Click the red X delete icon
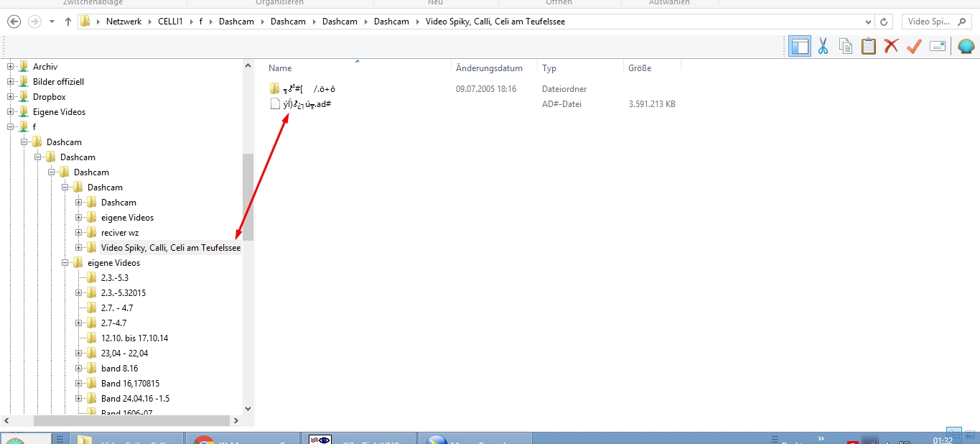The width and height of the screenshot is (980, 444). [891, 45]
